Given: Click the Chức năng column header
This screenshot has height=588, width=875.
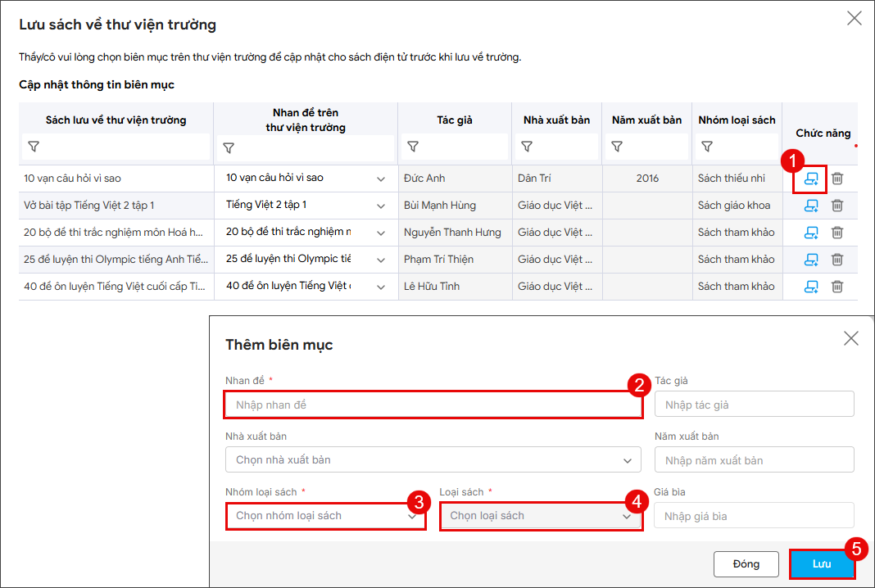Looking at the screenshot, I should [x=823, y=133].
